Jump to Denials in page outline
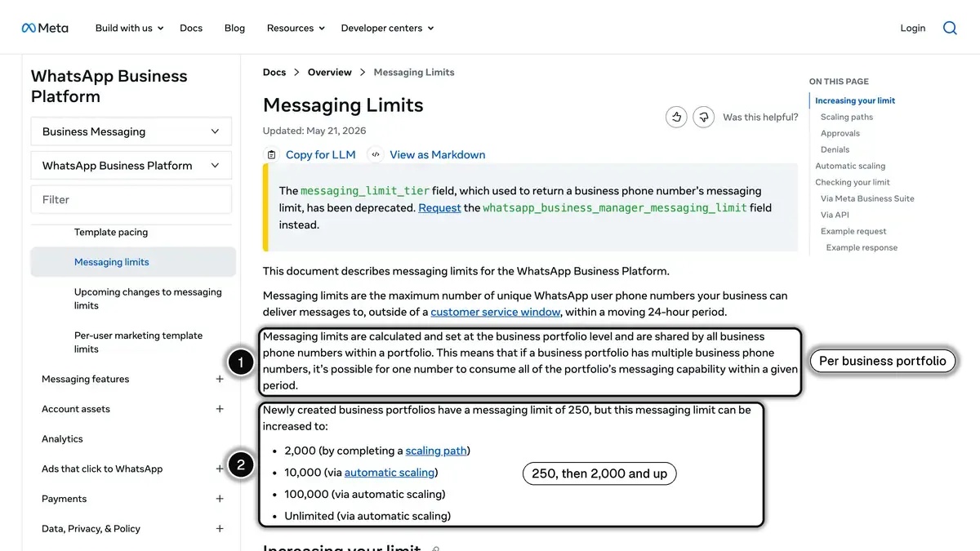This screenshot has height=551, width=980. (835, 149)
